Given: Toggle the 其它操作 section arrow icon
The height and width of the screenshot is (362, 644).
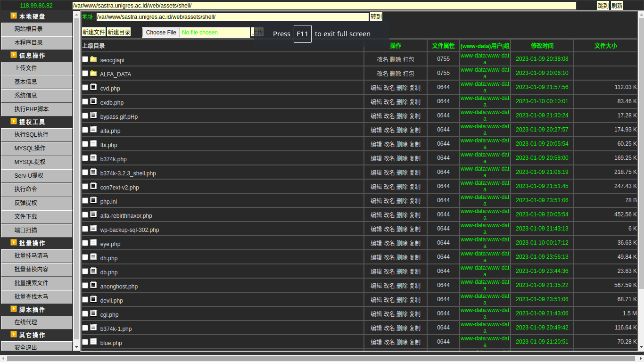Looking at the screenshot, I should coord(14,334).
